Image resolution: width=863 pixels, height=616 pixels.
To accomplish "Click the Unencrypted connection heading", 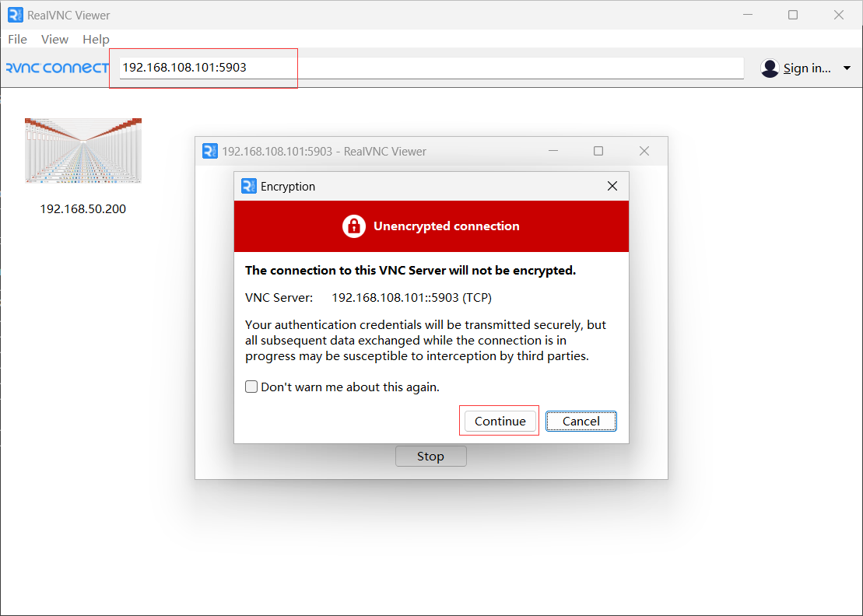I will (x=447, y=226).
